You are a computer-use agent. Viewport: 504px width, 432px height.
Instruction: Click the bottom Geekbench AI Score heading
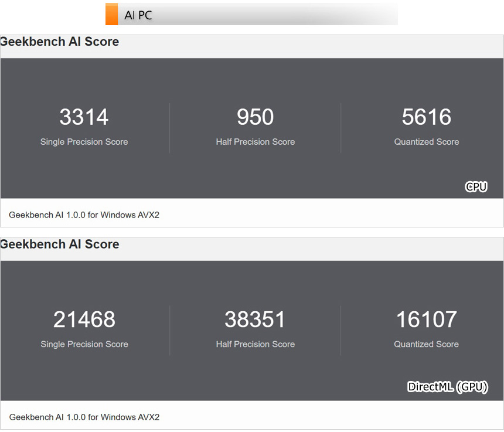59,244
